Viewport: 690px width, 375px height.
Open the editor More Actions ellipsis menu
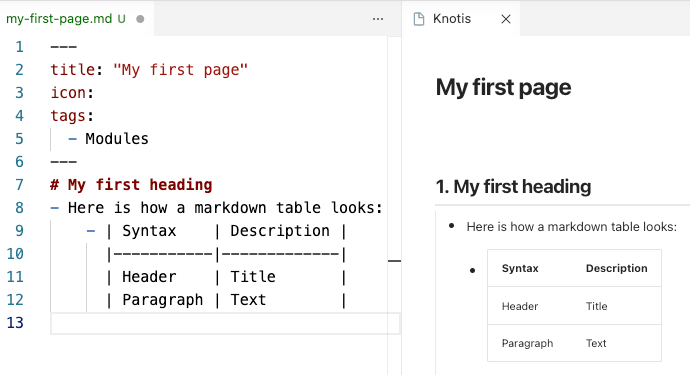[378, 19]
